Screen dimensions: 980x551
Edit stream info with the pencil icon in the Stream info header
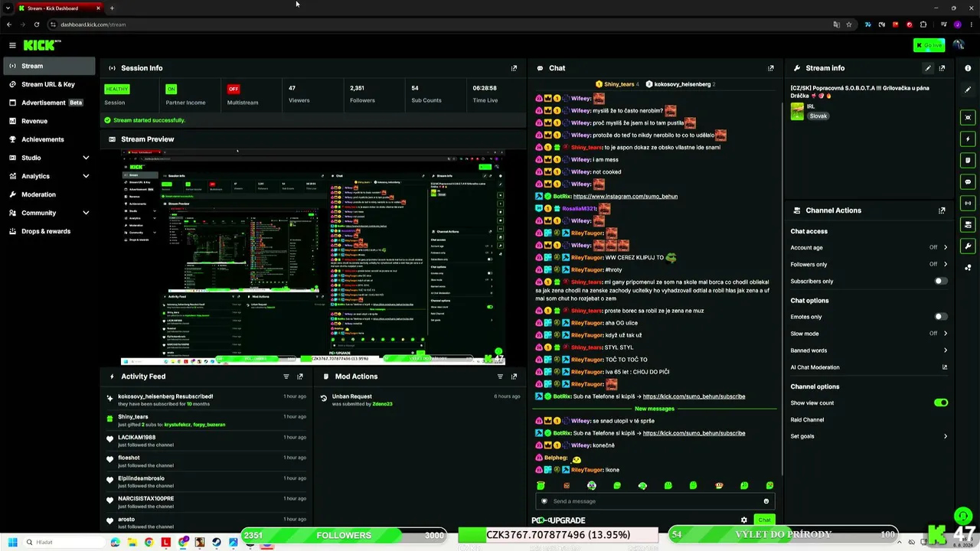(928, 68)
